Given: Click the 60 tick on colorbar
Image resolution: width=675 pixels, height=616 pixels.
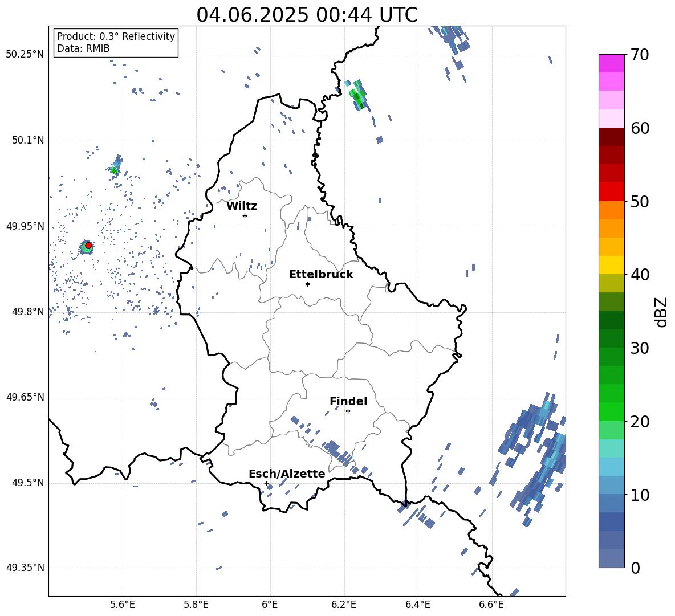Looking at the screenshot, I should click(639, 128).
